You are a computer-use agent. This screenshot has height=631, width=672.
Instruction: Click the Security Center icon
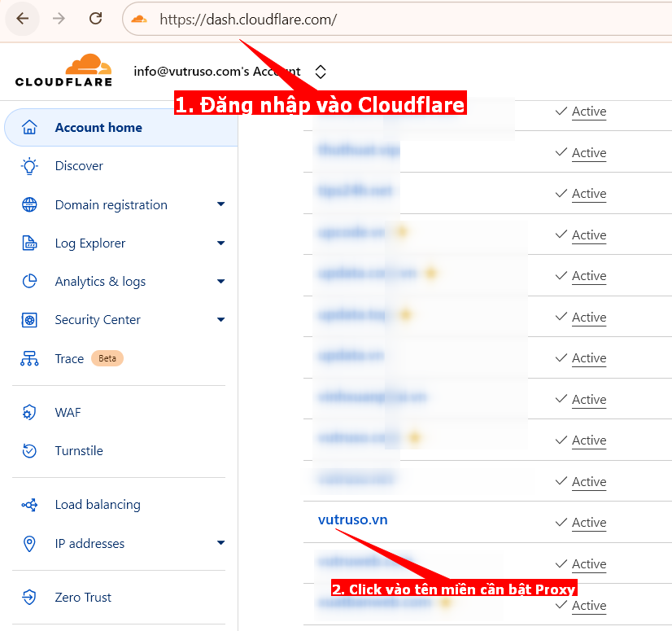pyautogui.click(x=29, y=320)
